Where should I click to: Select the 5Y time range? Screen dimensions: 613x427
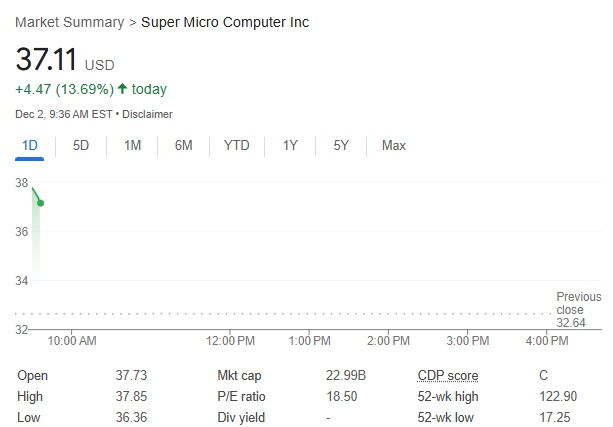click(341, 146)
